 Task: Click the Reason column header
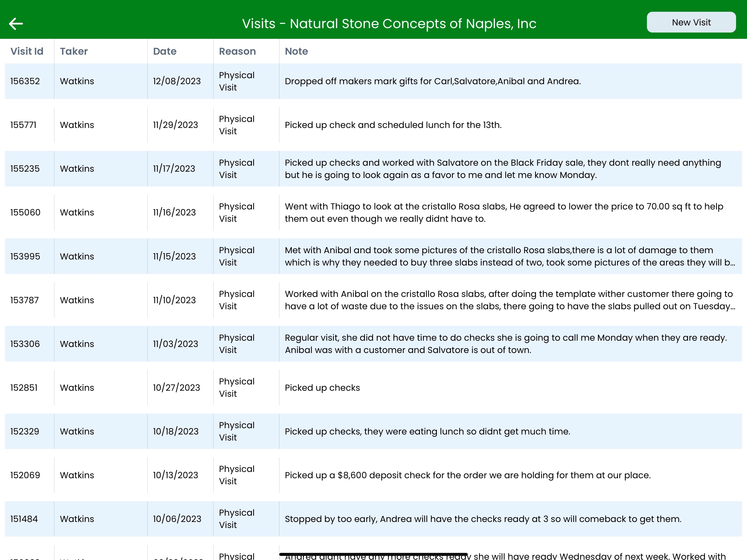point(237,51)
